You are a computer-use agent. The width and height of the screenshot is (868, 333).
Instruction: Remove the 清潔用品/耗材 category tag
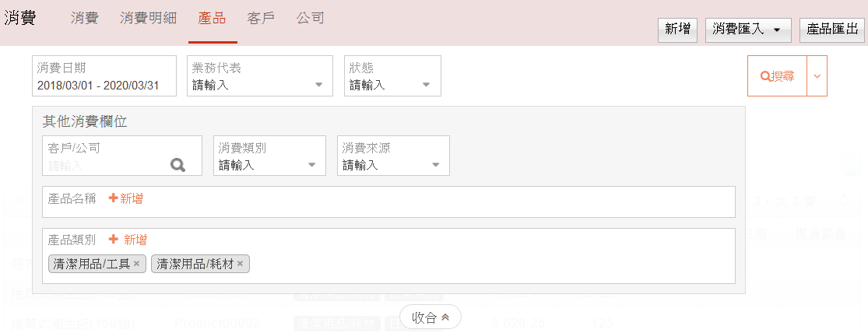pyautogui.click(x=241, y=265)
